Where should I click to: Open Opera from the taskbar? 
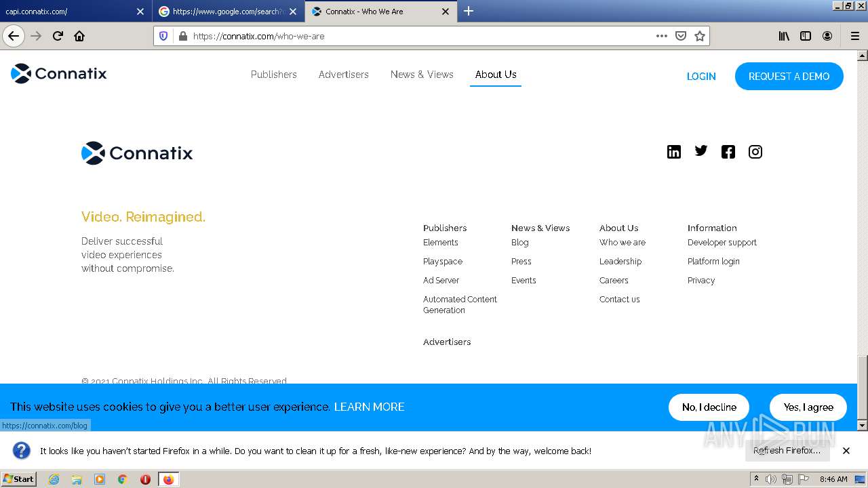click(145, 479)
